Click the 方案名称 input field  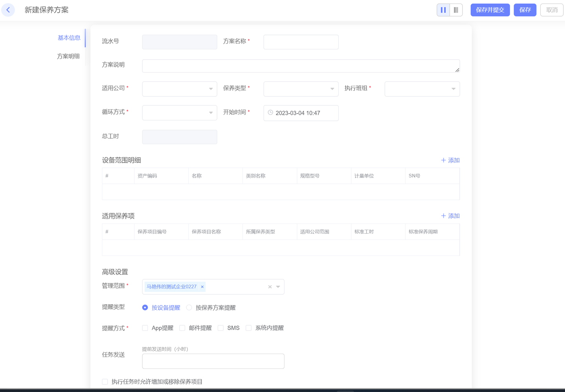(x=301, y=42)
